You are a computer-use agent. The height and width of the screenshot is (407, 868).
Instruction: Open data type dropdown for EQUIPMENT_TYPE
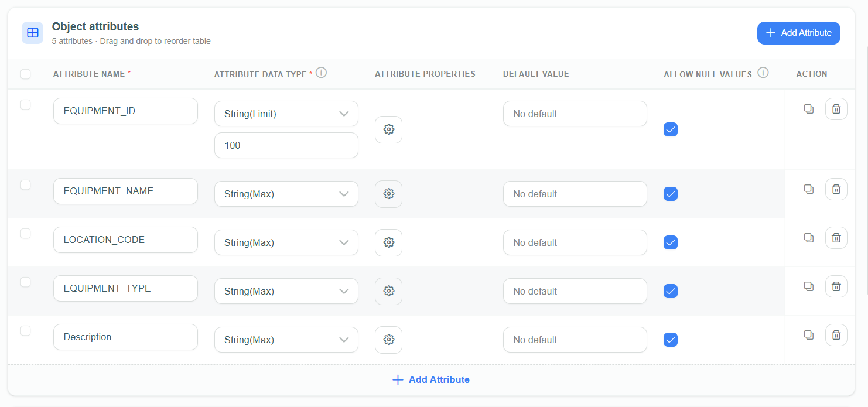coord(286,291)
